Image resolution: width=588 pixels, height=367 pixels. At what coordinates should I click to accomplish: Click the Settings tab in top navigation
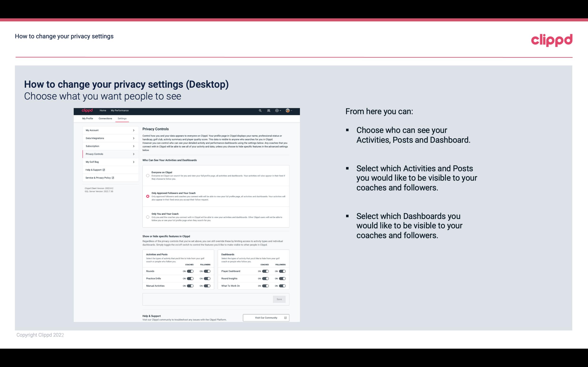click(122, 118)
